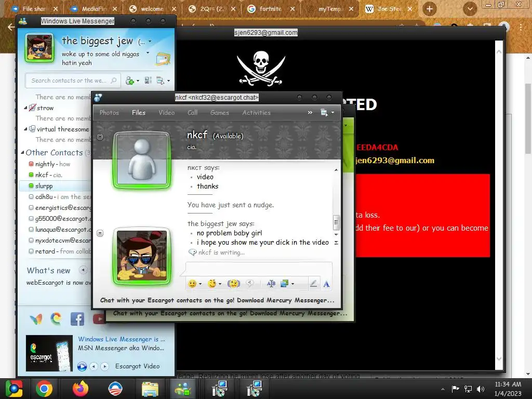This screenshot has height=399, width=532.
Task: Click browser back arrow button
Action: pyautogui.click(x=11, y=27)
